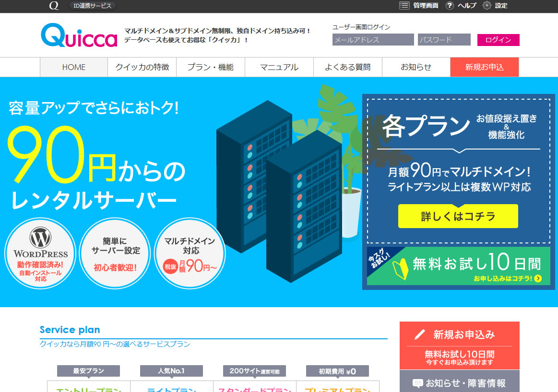Click the server rack illustration

pos(279,191)
